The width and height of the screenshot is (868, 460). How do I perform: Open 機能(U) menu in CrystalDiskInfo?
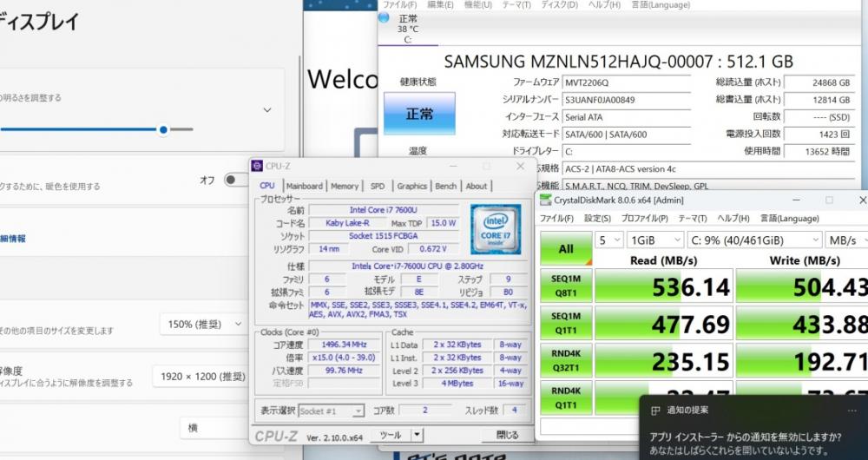(x=477, y=5)
